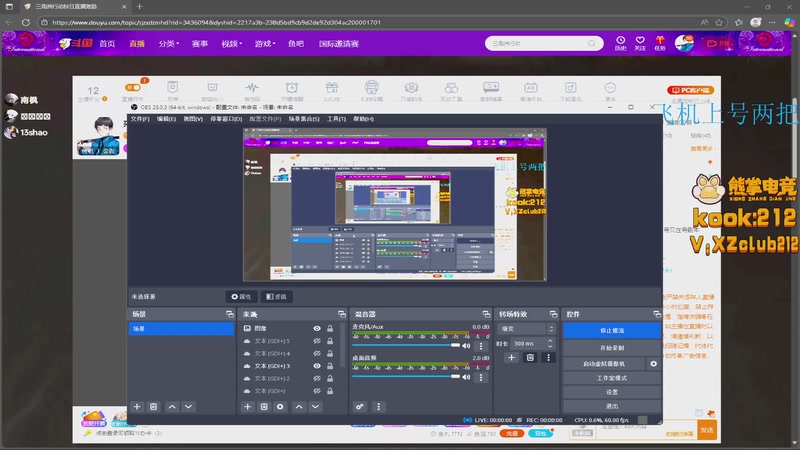Open a new browser tab
This screenshot has width=800, height=450.
click(x=139, y=7)
